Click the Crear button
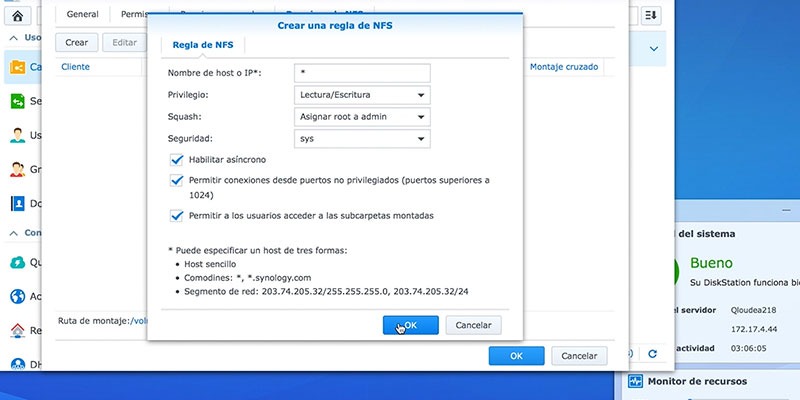The height and width of the screenshot is (400, 800). pyautogui.click(x=77, y=43)
